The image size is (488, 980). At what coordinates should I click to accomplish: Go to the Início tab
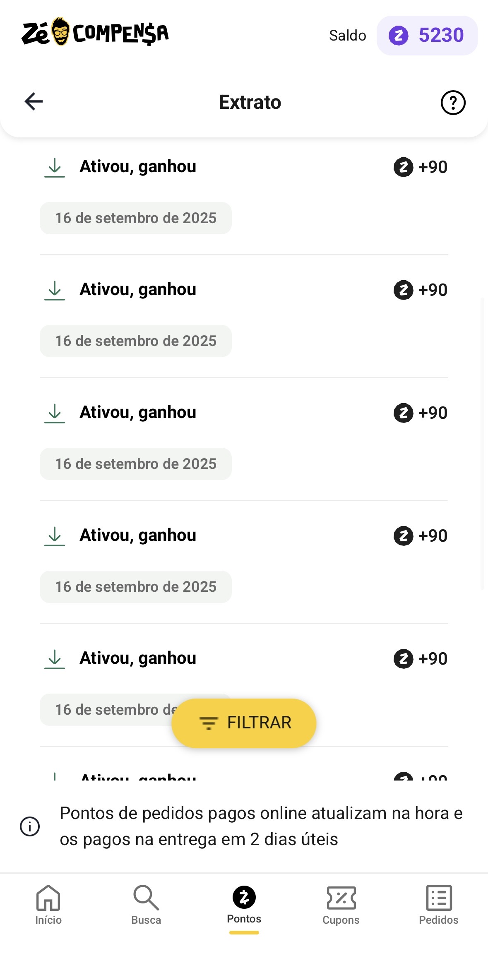click(x=48, y=905)
